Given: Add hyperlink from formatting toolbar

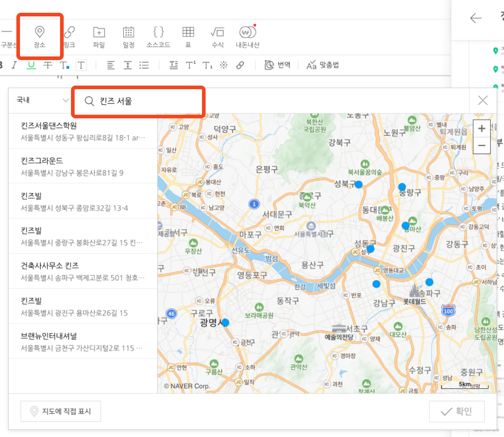Looking at the screenshot, I should 240,65.
